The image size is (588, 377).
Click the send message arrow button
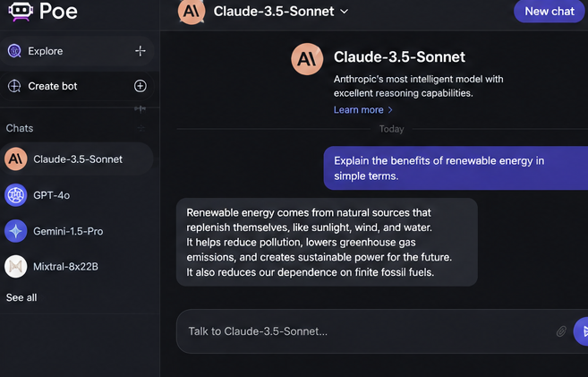click(581, 330)
